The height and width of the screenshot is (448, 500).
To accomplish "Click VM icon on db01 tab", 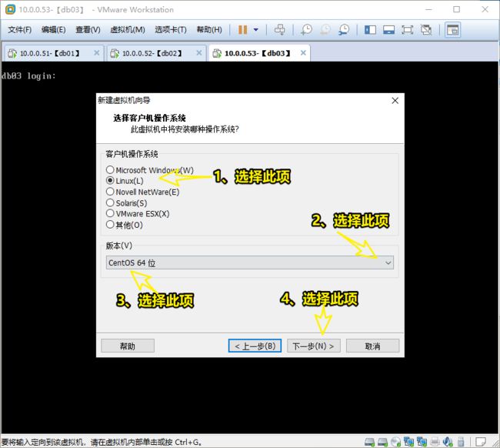I will click(12, 53).
